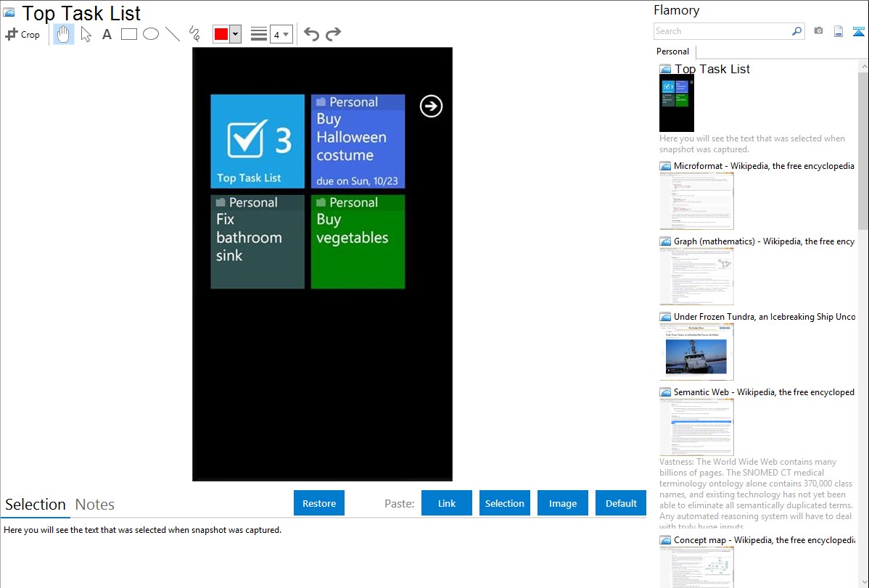Click the line thickness icon
The image size is (869, 588).
258,34
